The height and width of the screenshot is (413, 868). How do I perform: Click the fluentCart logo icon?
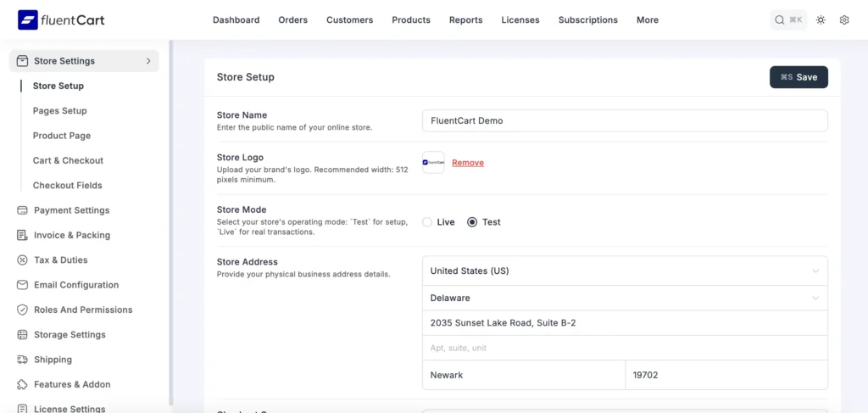pyautogui.click(x=27, y=20)
